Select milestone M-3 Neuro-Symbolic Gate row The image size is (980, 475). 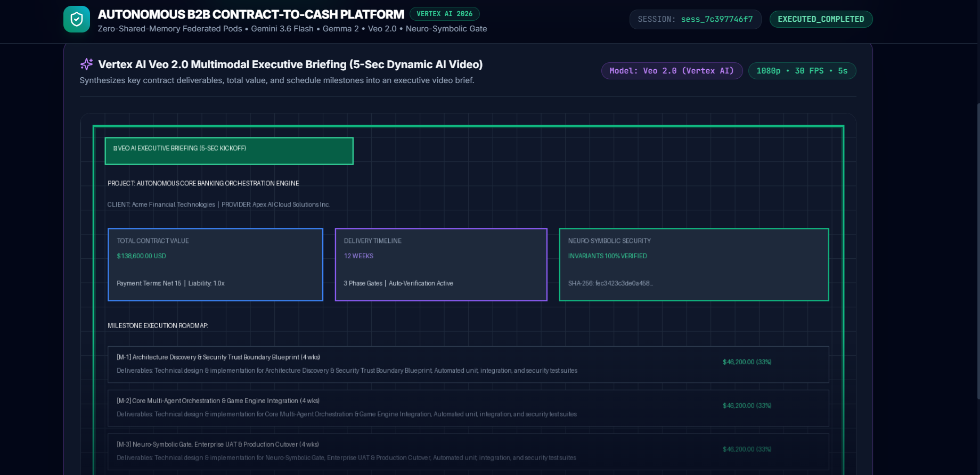click(468, 452)
